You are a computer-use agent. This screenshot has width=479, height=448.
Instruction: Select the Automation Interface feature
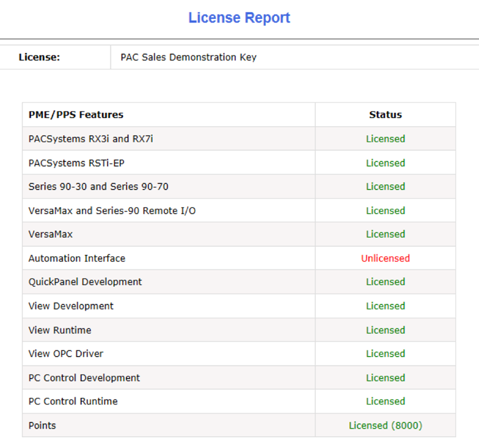(x=77, y=258)
